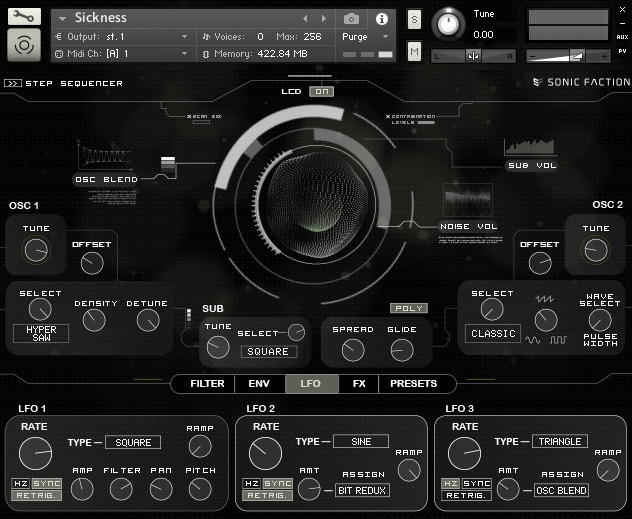Open LFO 1 Type SQUARE selector
This screenshot has width=632, height=519.
133,442
